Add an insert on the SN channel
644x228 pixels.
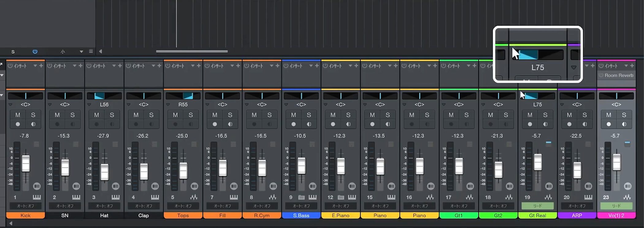click(x=80, y=66)
